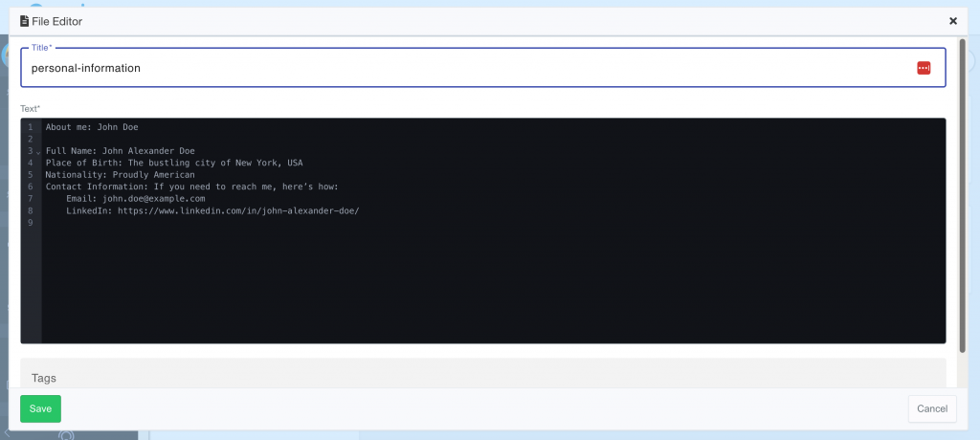The image size is (980, 440).
Task: Collapse the fold arrow at line 3
Action: 38,152
